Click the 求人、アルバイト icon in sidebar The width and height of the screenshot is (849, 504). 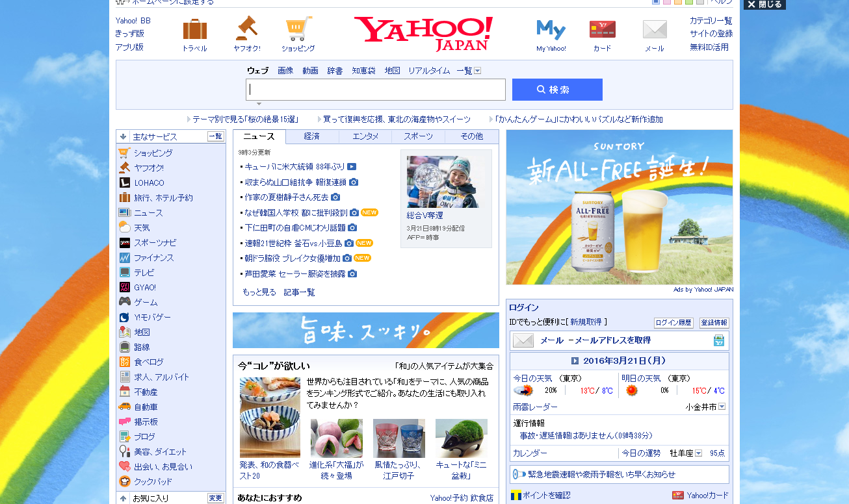tap(124, 377)
